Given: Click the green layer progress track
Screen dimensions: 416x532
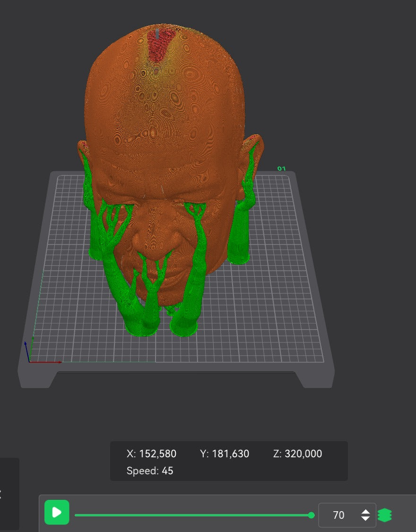Looking at the screenshot, I should pyautogui.click(x=192, y=515).
